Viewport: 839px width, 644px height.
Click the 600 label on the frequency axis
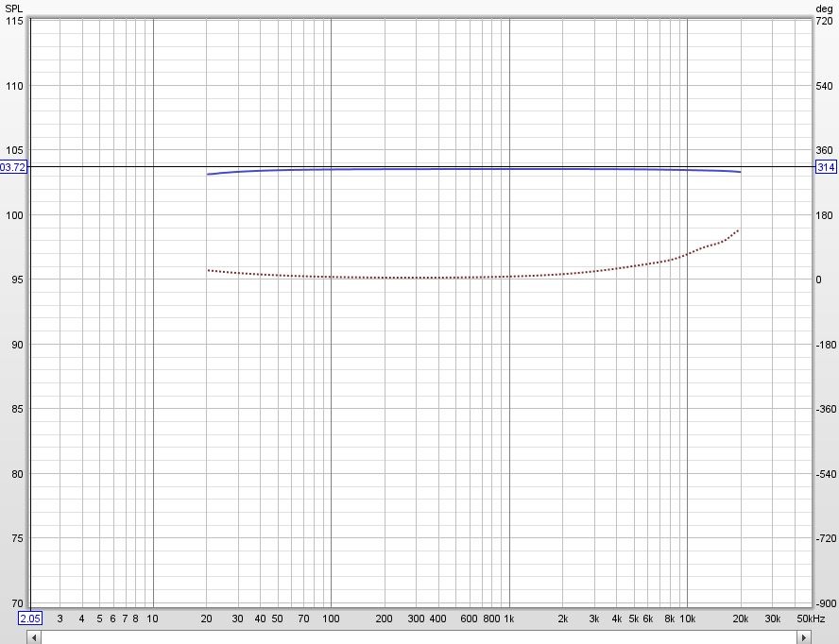click(469, 619)
